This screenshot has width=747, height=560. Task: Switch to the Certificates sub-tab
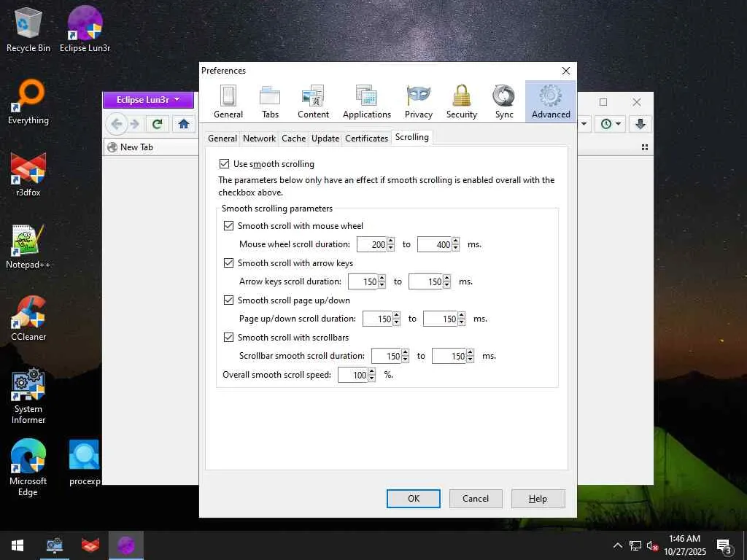point(366,139)
